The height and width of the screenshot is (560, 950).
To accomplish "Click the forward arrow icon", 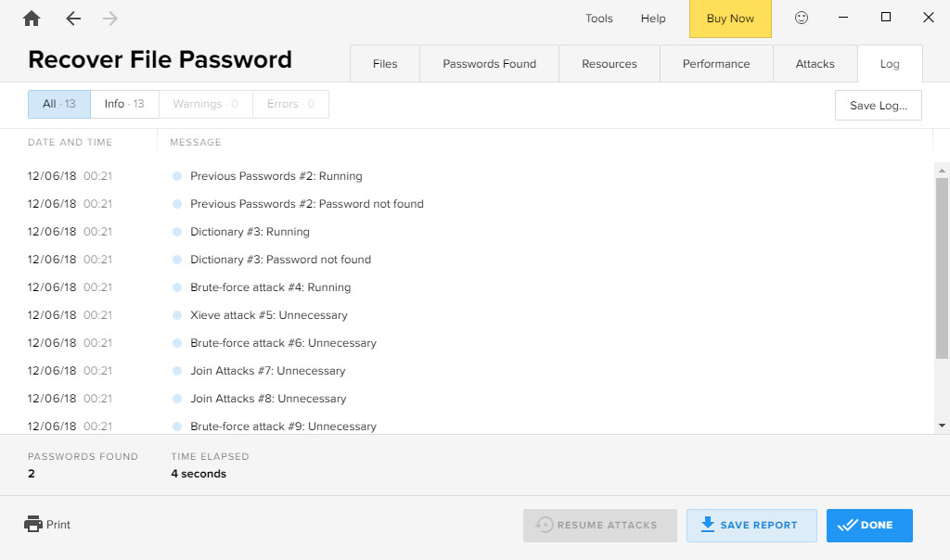I will tap(110, 19).
